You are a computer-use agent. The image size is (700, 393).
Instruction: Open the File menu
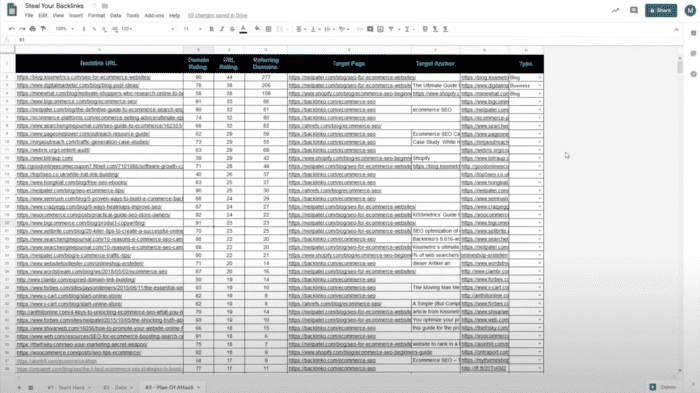click(x=29, y=15)
